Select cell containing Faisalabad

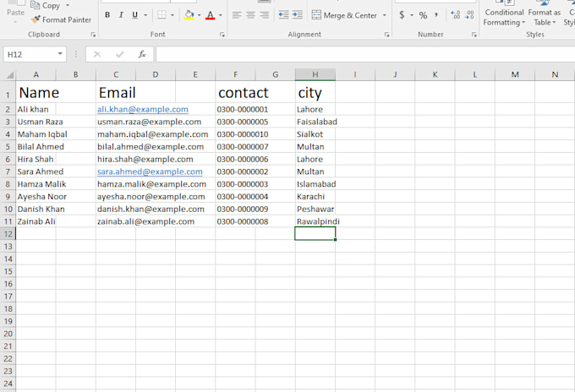pos(315,122)
